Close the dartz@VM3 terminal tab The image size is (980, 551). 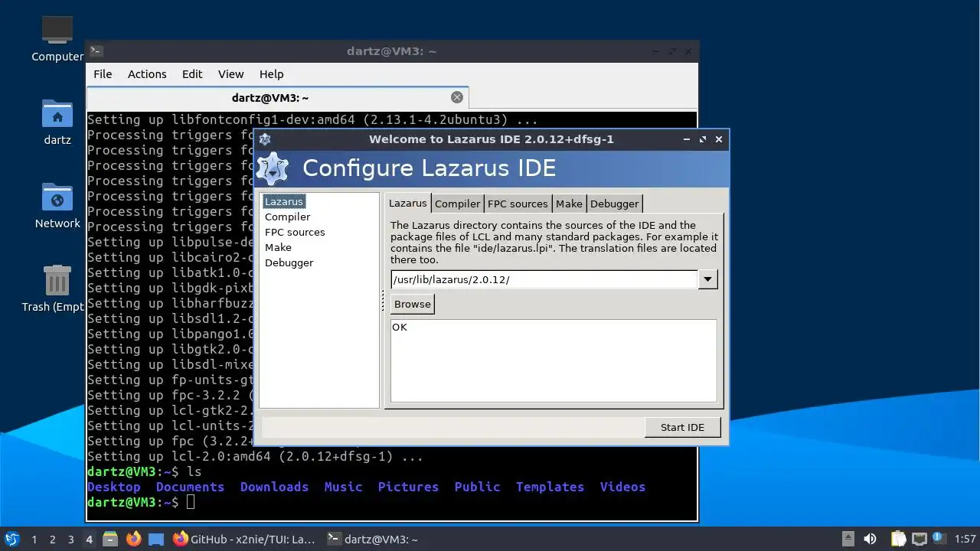(x=457, y=97)
